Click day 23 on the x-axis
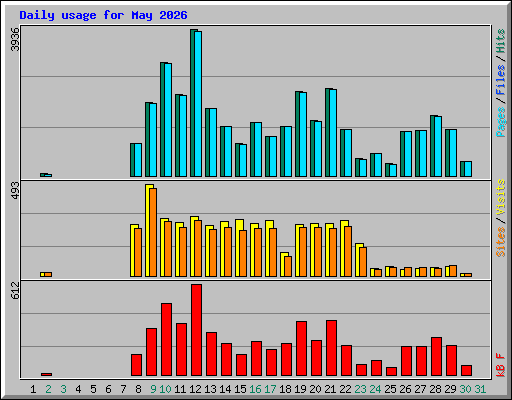The image size is (512, 400). tap(360, 389)
